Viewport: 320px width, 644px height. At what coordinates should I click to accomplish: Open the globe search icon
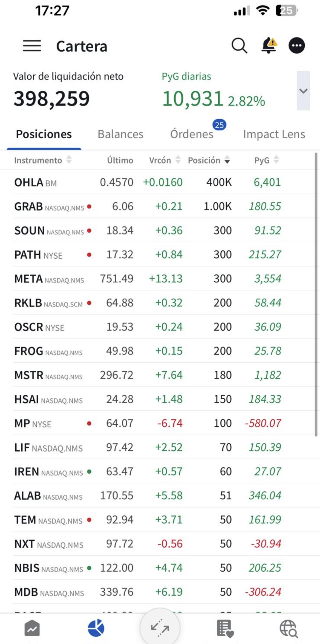(289, 628)
